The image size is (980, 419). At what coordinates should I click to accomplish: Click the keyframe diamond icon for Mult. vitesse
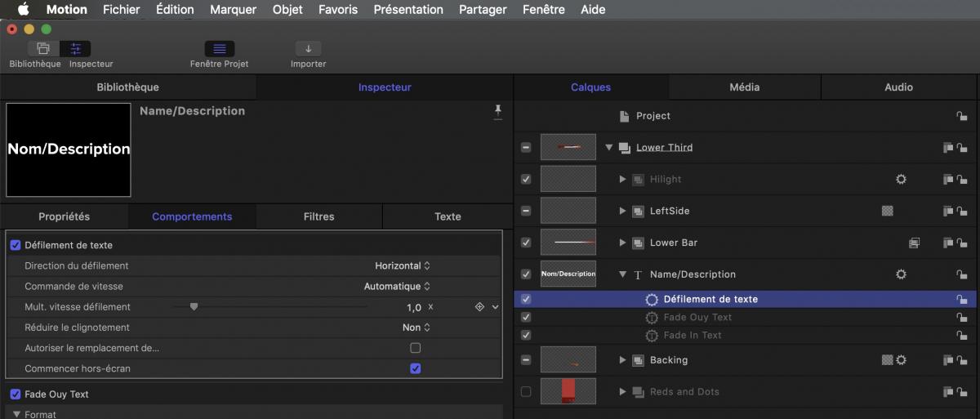point(480,307)
